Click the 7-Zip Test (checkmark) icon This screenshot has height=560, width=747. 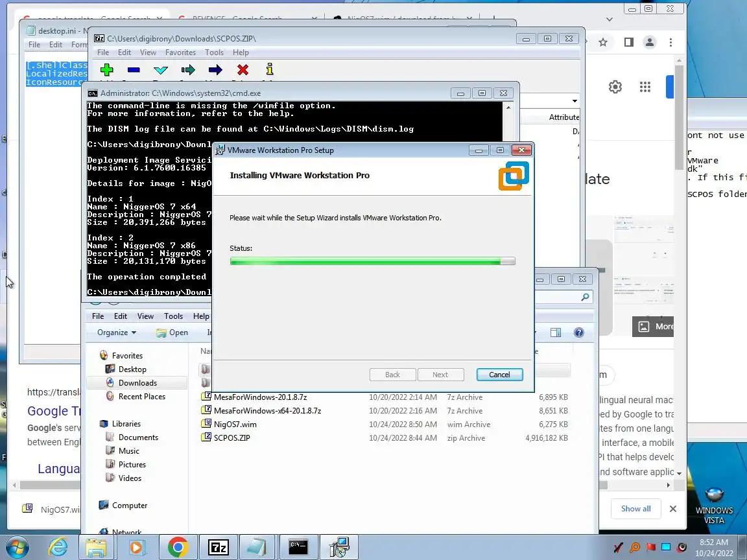(161, 70)
